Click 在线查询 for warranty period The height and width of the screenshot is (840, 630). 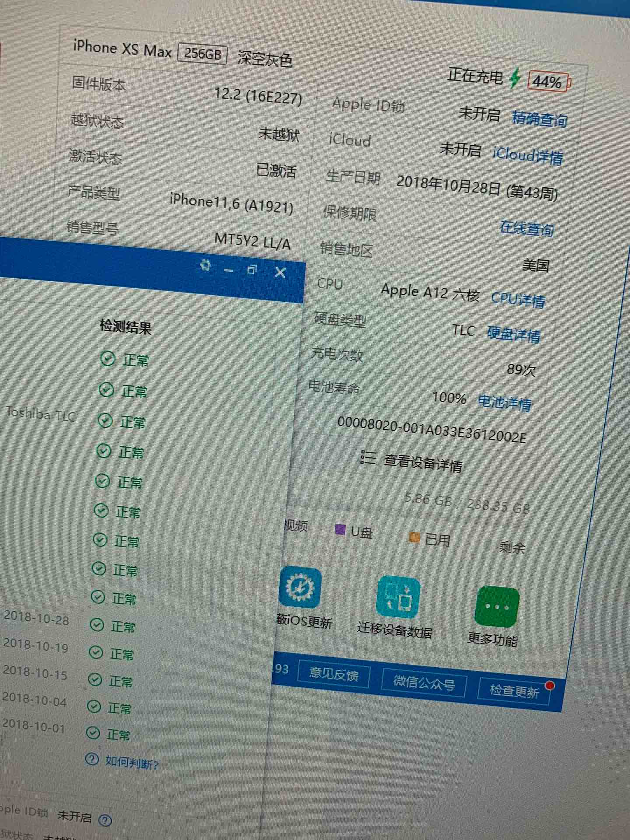click(x=527, y=228)
